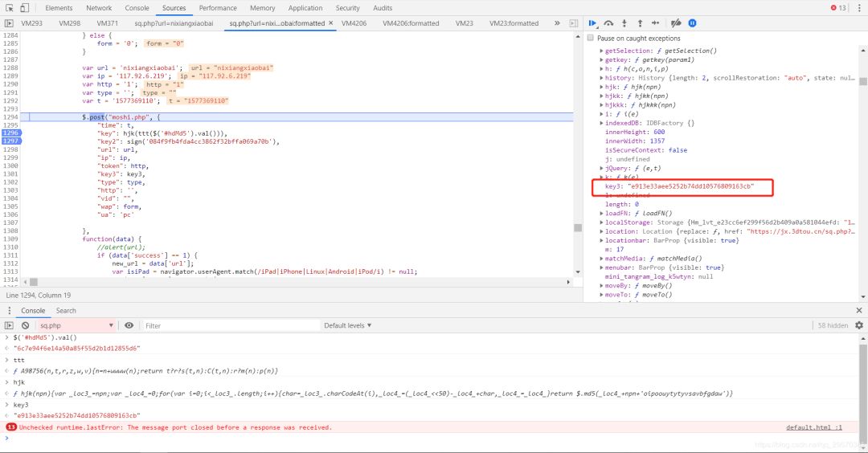Click the line 1296 breakpoint marker
Image resolution: width=868 pixels, height=453 pixels.
click(10, 133)
